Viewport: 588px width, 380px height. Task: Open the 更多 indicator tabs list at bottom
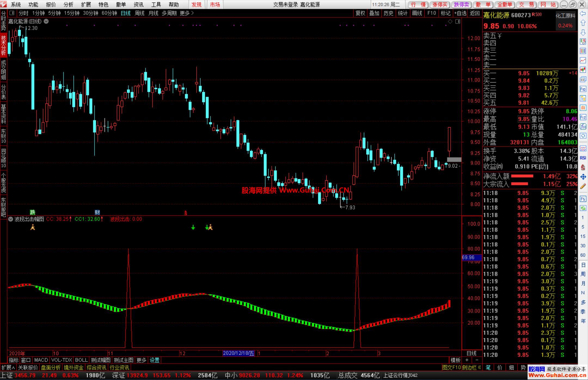[x=141, y=360]
